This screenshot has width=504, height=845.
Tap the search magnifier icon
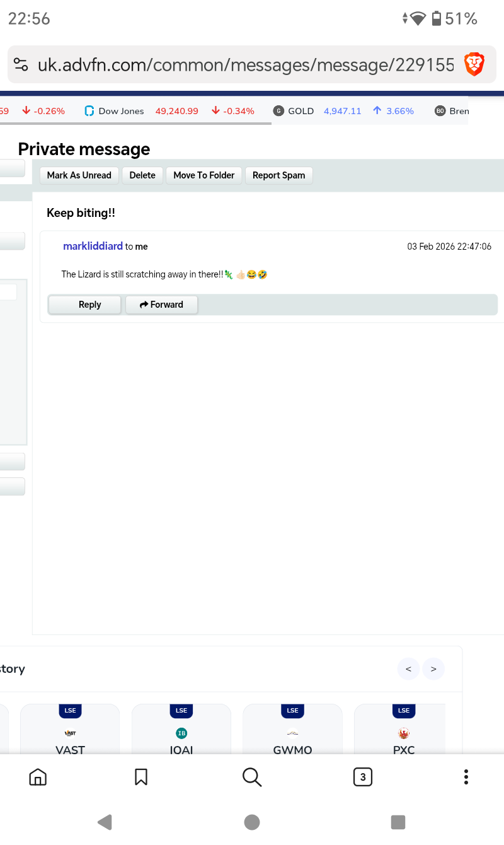click(252, 777)
